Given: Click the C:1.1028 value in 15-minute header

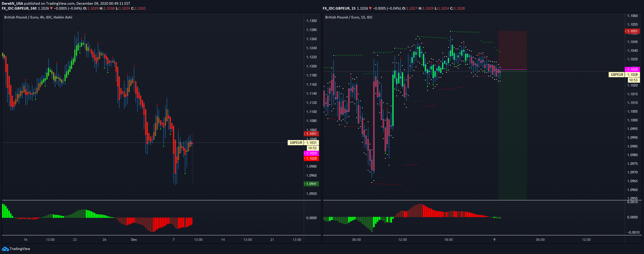Looking at the screenshot, I should click(x=457, y=8).
